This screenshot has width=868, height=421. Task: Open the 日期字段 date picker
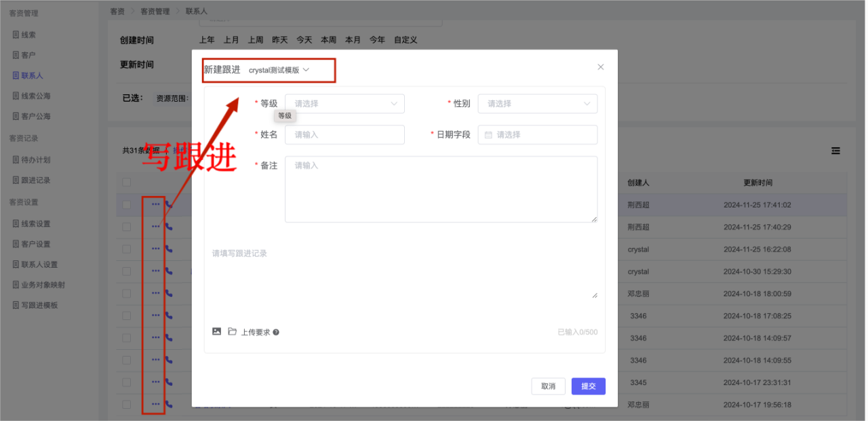pos(538,135)
